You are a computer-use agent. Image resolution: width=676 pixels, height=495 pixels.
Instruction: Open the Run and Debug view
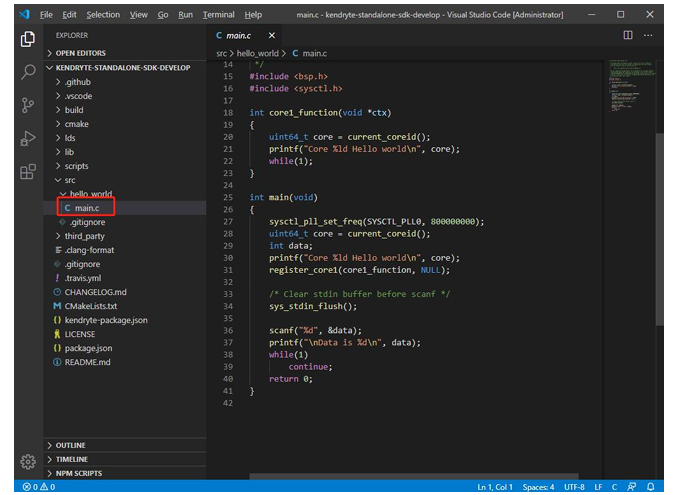[28, 138]
